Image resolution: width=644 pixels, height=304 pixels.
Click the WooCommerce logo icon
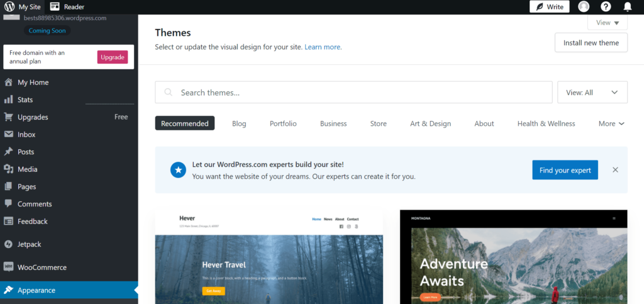coord(8,267)
